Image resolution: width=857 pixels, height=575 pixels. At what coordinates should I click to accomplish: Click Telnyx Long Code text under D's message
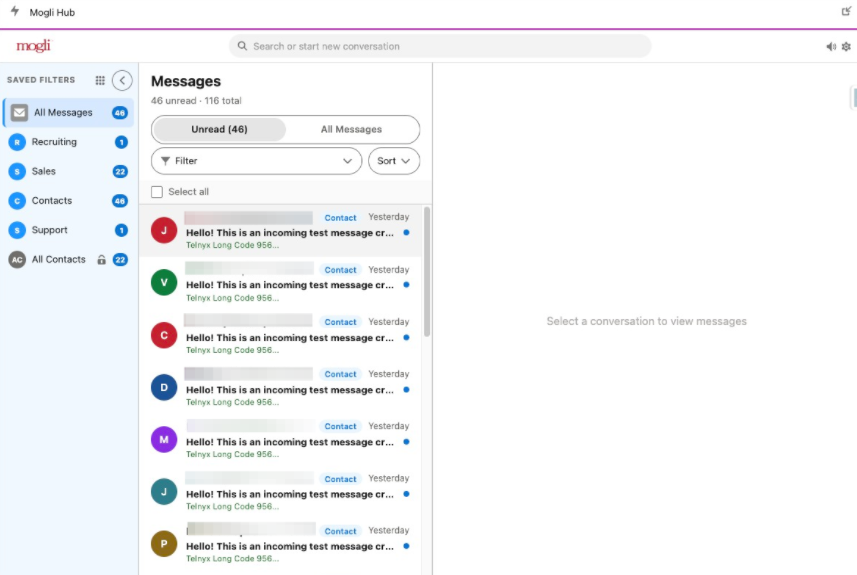click(x=232, y=402)
